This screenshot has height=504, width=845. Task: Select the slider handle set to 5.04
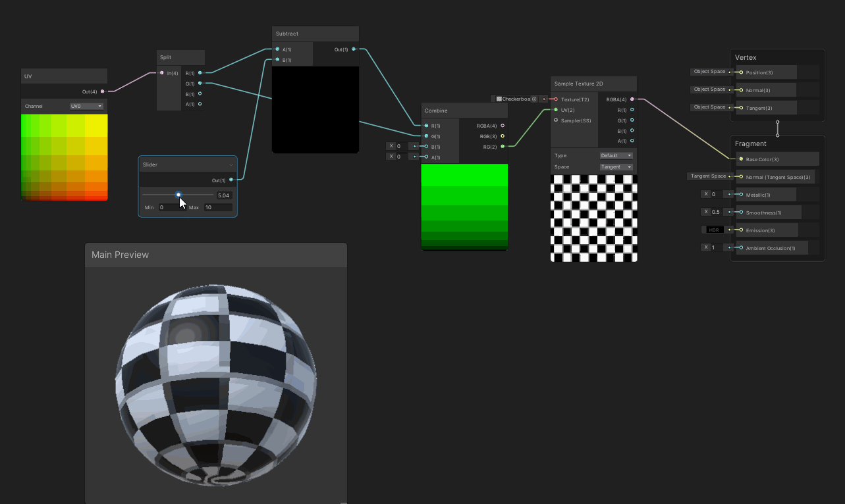point(178,195)
